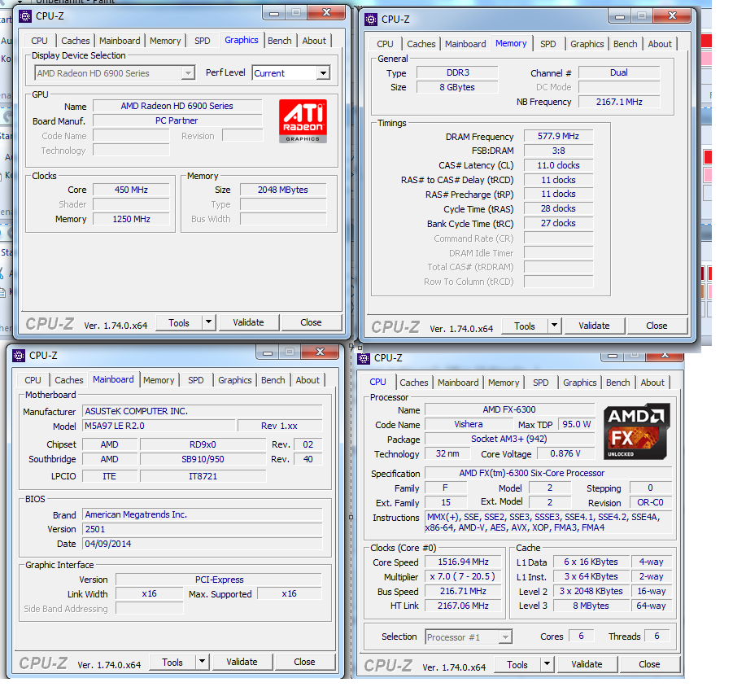Open About tab in the Graphics window

tap(314, 41)
